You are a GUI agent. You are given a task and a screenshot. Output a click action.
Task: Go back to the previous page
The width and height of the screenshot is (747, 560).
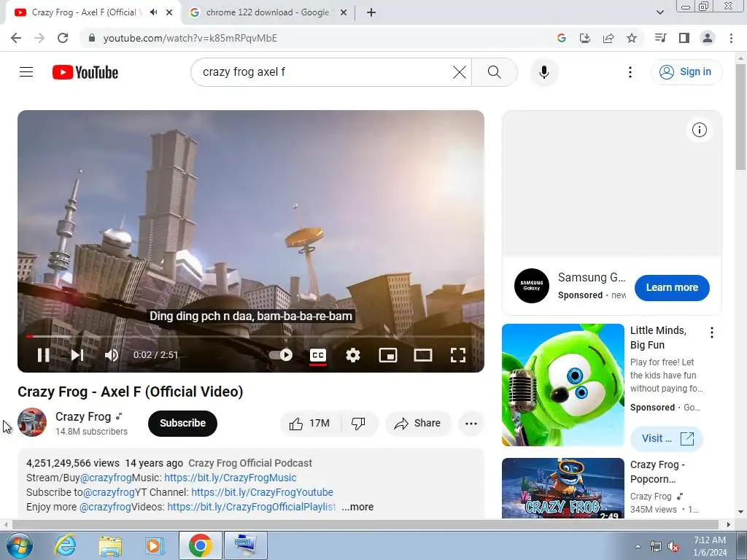click(16, 38)
